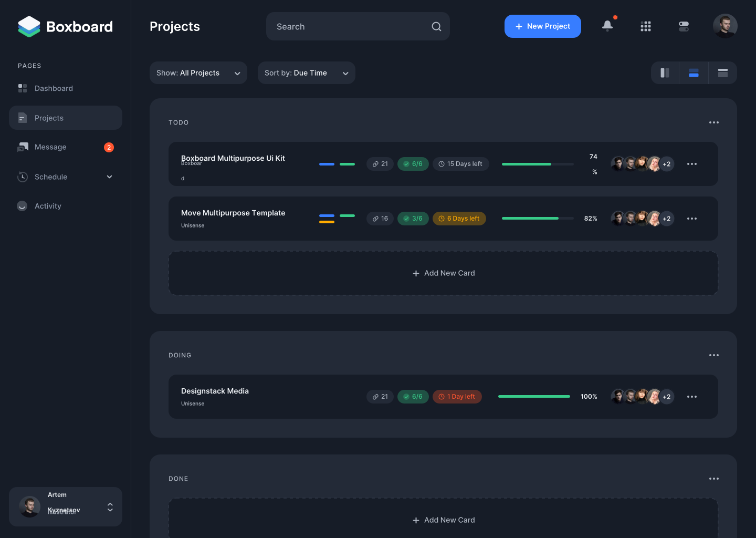This screenshot has width=756, height=538.
Task: Click Boxboard Ui Kit color tag lines
Action: pyautogui.click(x=337, y=164)
